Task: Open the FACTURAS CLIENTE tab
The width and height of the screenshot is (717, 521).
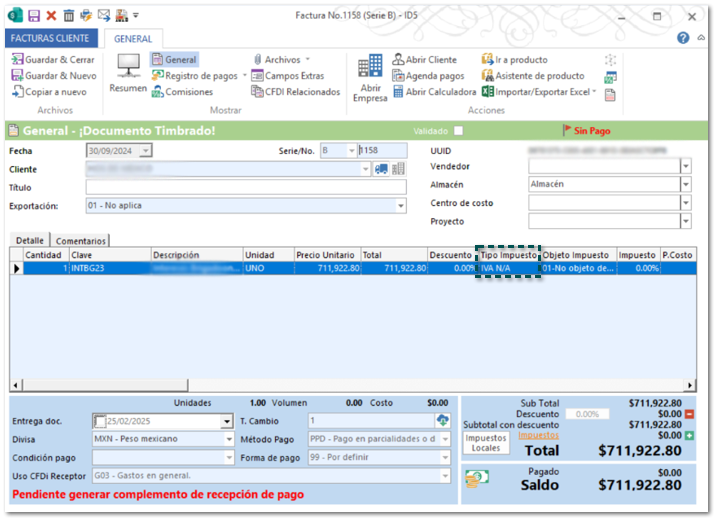Action: (51, 38)
